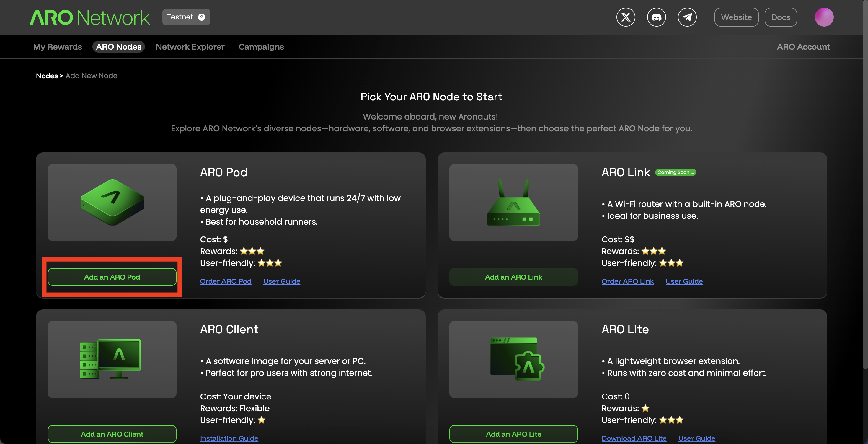
Task: Click the ARO Pod device image
Action: (x=112, y=203)
